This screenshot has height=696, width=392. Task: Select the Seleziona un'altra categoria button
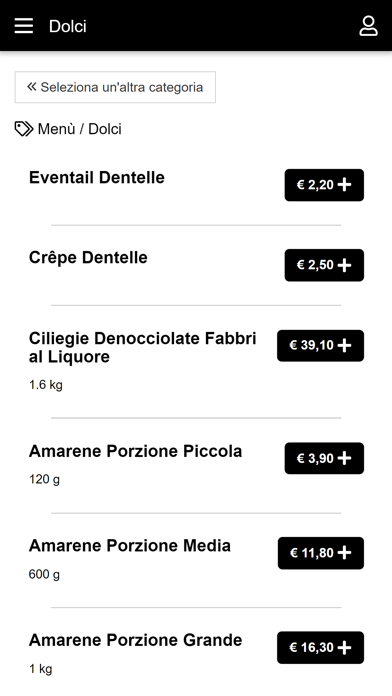tap(115, 87)
